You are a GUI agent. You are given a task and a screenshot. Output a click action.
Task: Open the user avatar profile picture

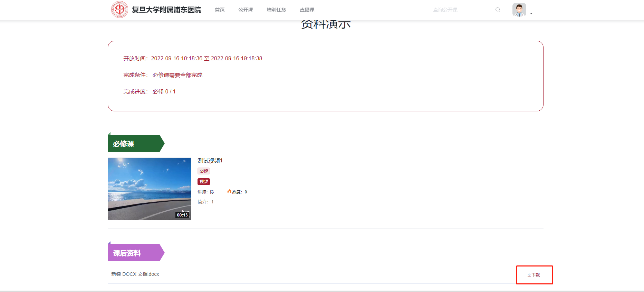(519, 10)
